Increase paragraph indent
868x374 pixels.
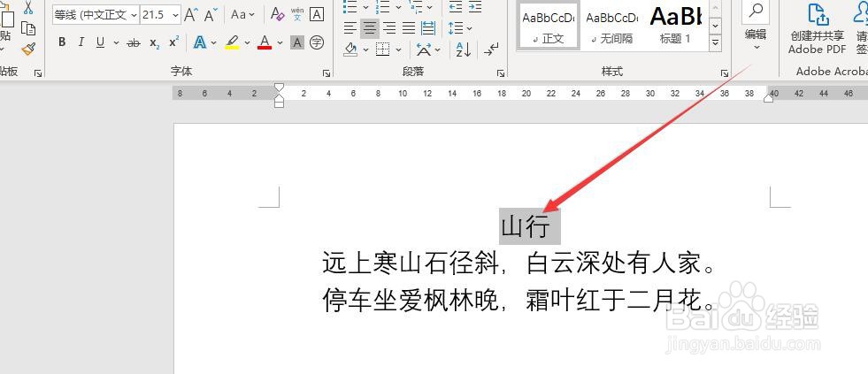475,7
